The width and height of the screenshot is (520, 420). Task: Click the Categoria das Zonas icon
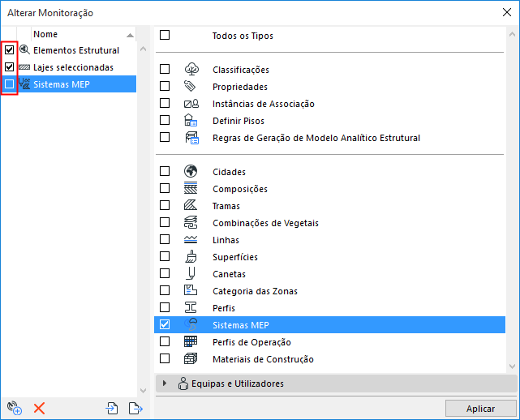coord(191,290)
